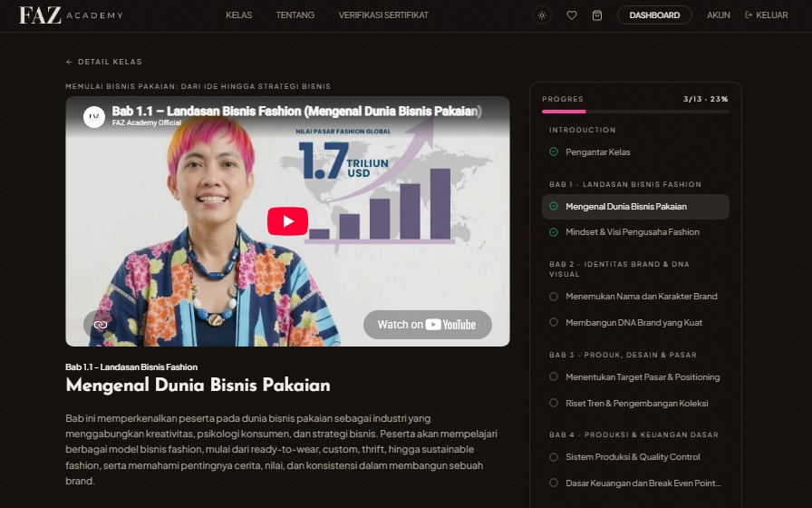Open the TENTANG menu item

[295, 15]
